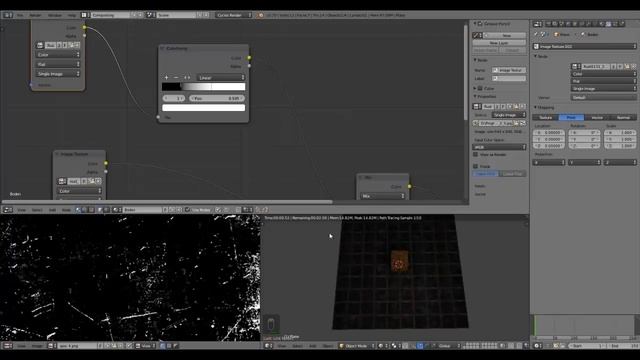The width and height of the screenshot is (640, 360).
Task: Click the Location X field in Mapping
Action: click(549, 133)
